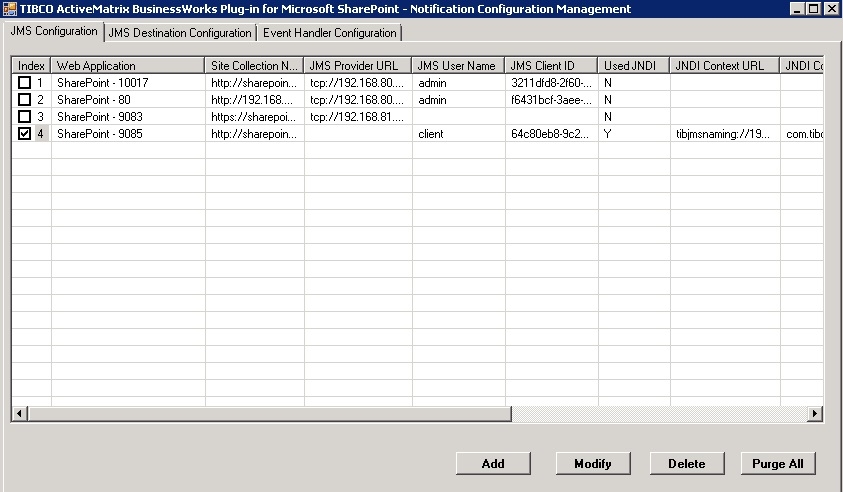Screen dimensions: 843x492
Task: Click the JNDI Context URL column header
Action: click(724, 66)
